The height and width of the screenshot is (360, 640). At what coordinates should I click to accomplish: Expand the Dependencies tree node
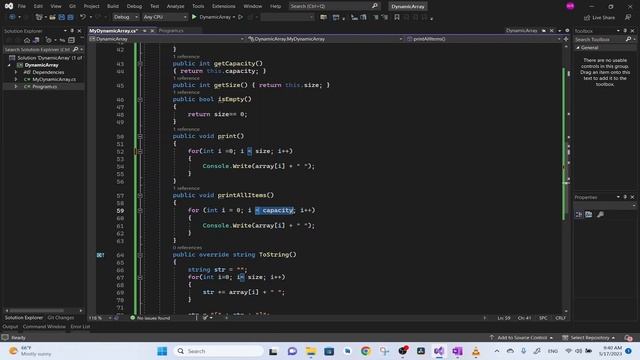pyautogui.click(x=16, y=72)
